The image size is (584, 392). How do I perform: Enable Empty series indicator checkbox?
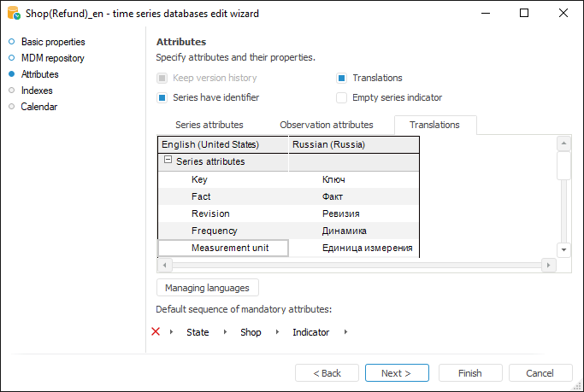[x=342, y=97]
